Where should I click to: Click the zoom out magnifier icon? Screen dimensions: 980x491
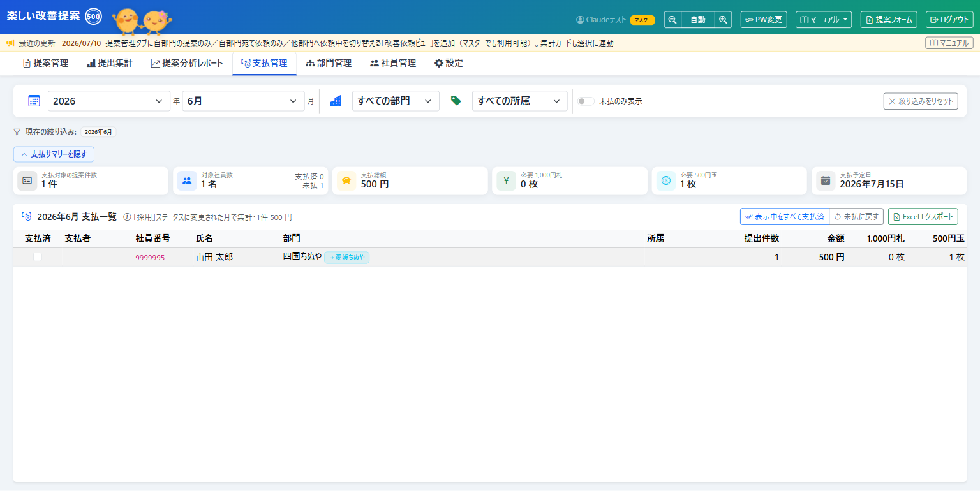pyautogui.click(x=672, y=20)
